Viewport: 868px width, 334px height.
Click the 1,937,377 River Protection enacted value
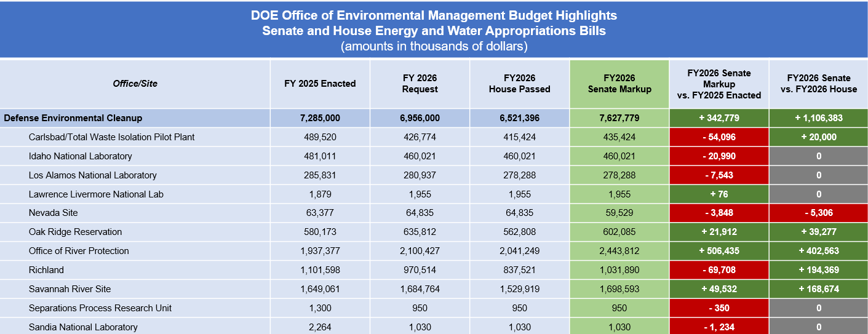[x=320, y=251]
